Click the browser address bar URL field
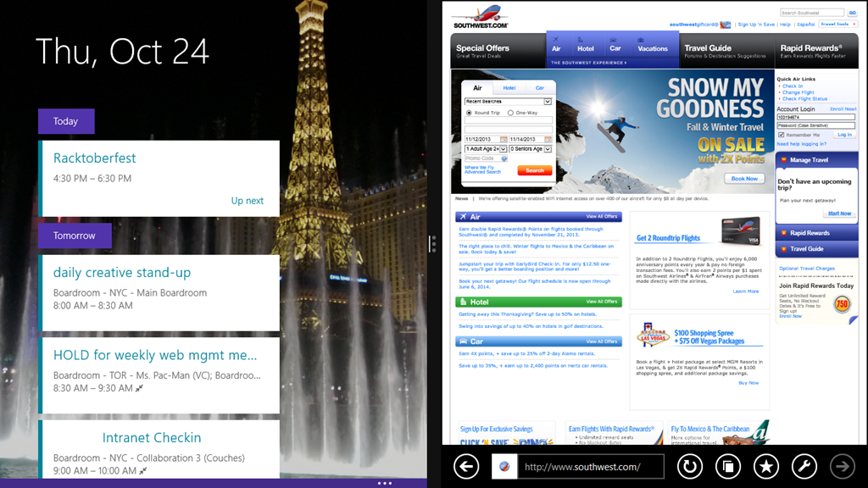868x488 pixels. 590,467
